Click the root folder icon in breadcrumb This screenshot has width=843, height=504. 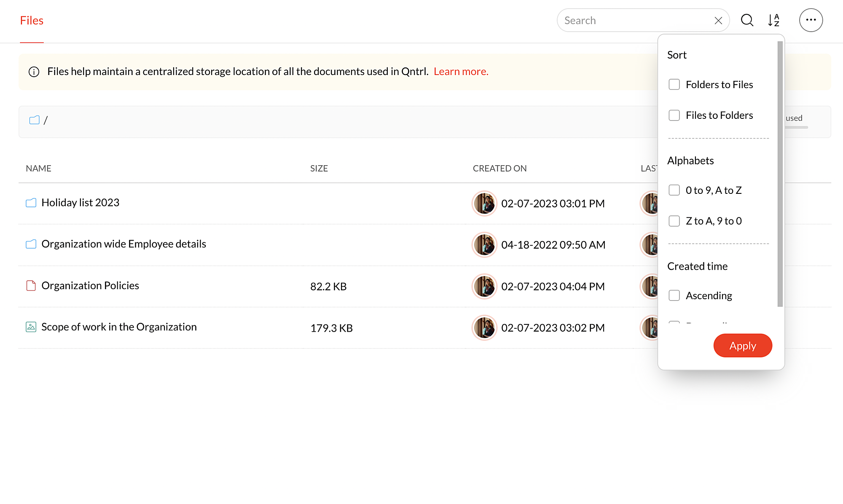pos(34,120)
